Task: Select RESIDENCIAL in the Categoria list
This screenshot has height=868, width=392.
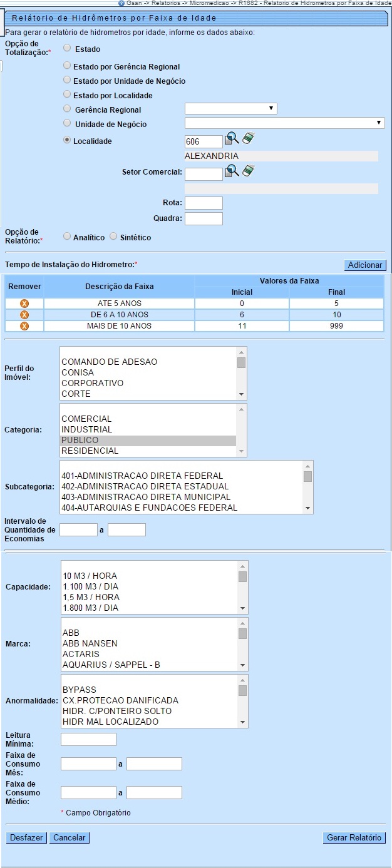Action: (x=90, y=451)
